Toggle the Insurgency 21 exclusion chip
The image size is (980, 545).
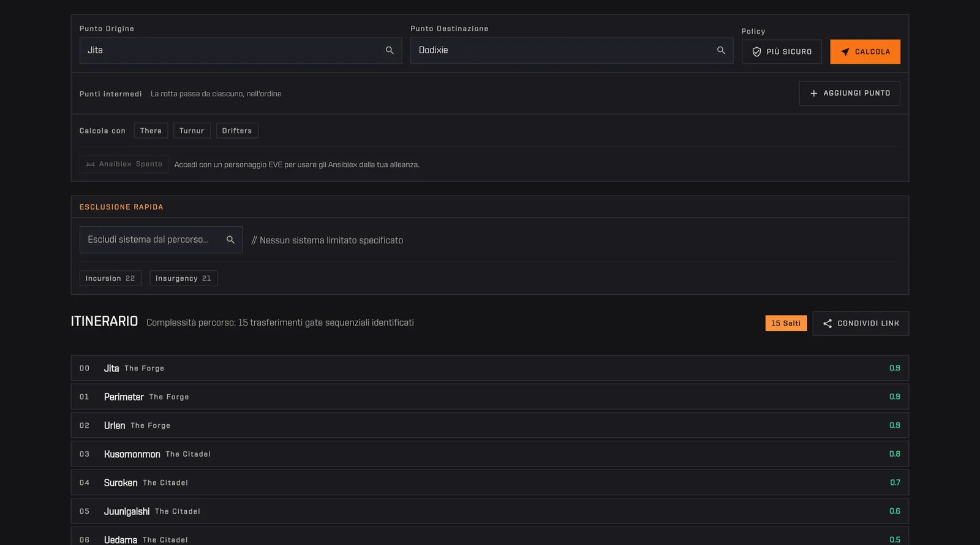pyautogui.click(x=183, y=278)
